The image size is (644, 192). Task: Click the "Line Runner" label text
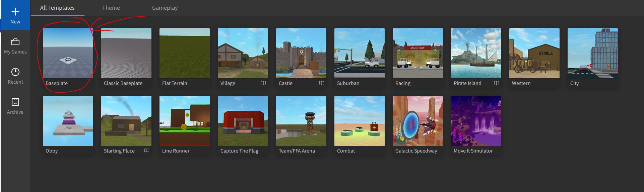(176, 151)
